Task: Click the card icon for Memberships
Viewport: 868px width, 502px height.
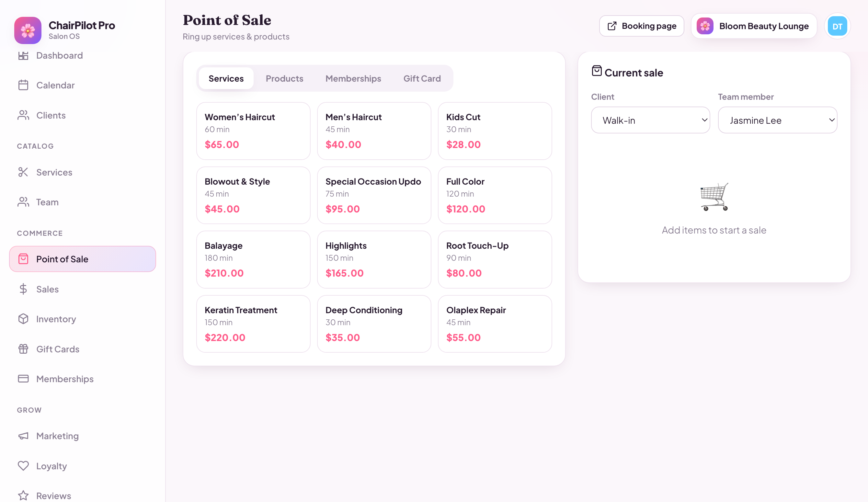Action: [23, 379]
